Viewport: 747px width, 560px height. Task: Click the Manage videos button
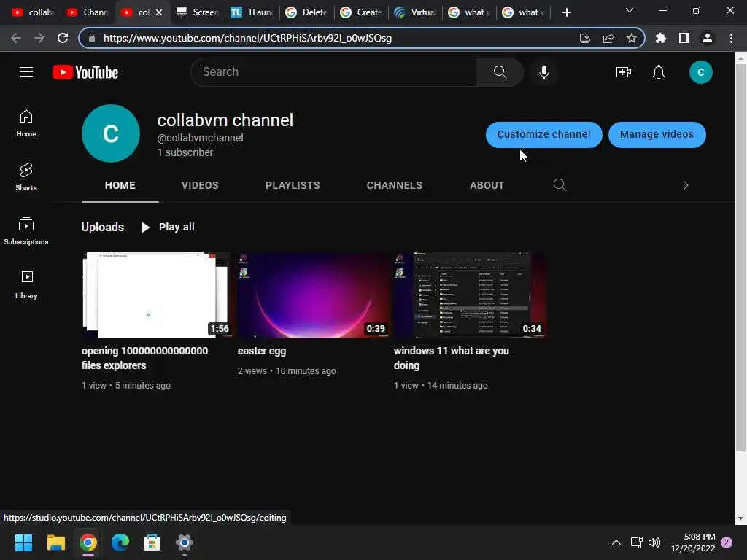[657, 134]
